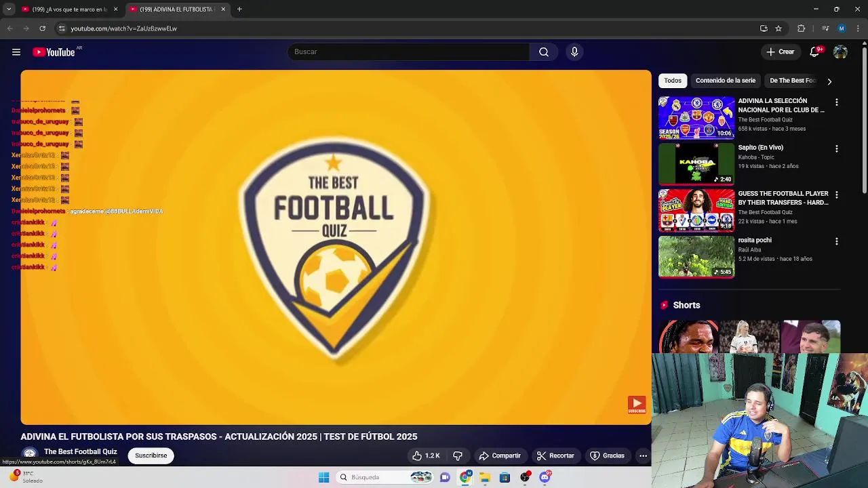Viewport: 868px width, 488px height.
Task: Open more options for Sapito (En Vivo)
Action: (x=836, y=148)
